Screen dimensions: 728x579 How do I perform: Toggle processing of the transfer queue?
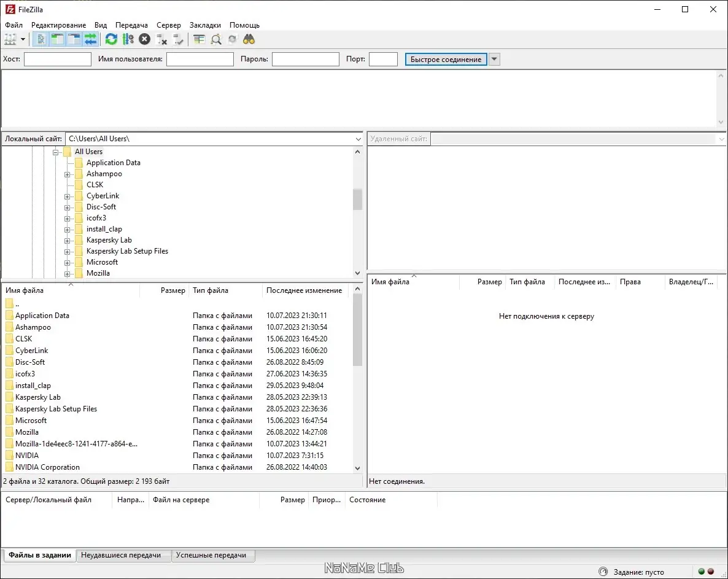128,39
